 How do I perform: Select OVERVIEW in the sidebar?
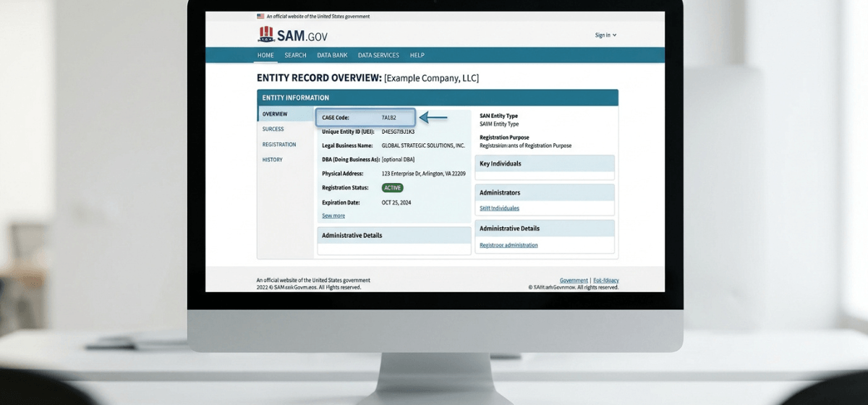(x=286, y=114)
